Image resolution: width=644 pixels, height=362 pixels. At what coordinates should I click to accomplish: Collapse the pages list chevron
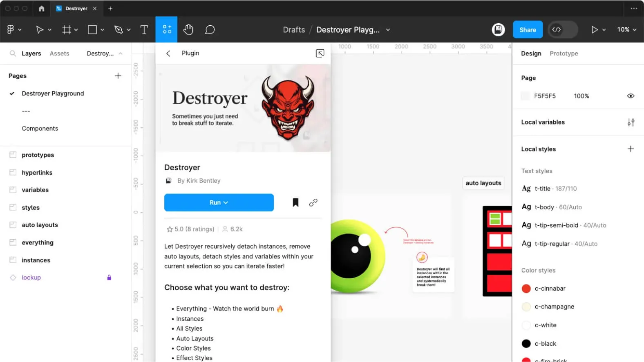pos(120,53)
